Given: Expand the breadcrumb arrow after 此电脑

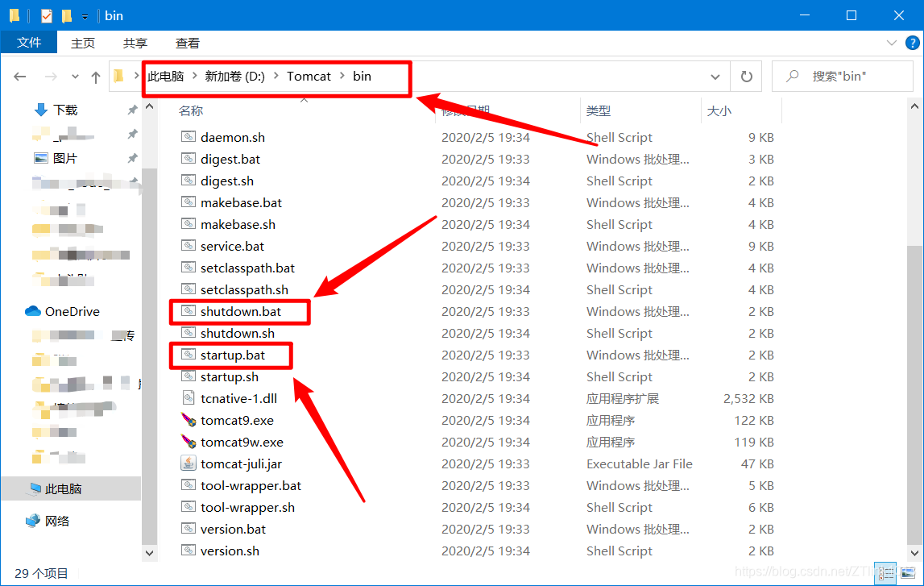Looking at the screenshot, I should (194, 76).
